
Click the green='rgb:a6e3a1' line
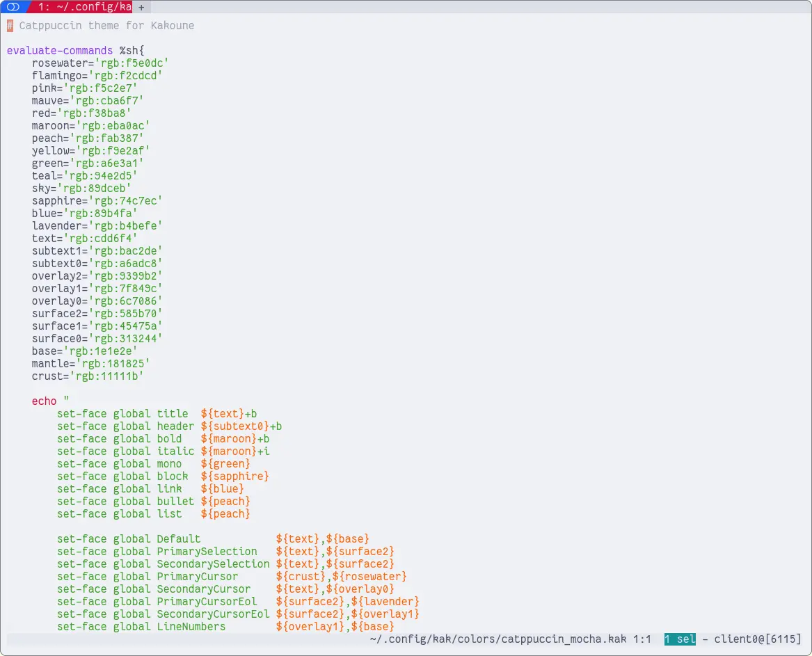pyautogui.click(x=88, y=163)
